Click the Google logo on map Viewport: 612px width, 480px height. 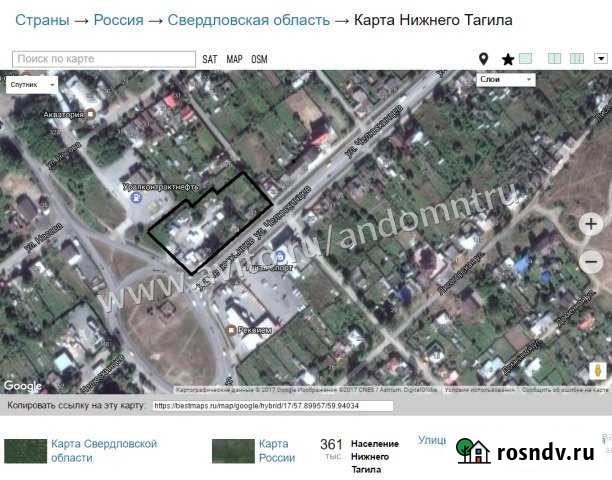pos(22,386)
